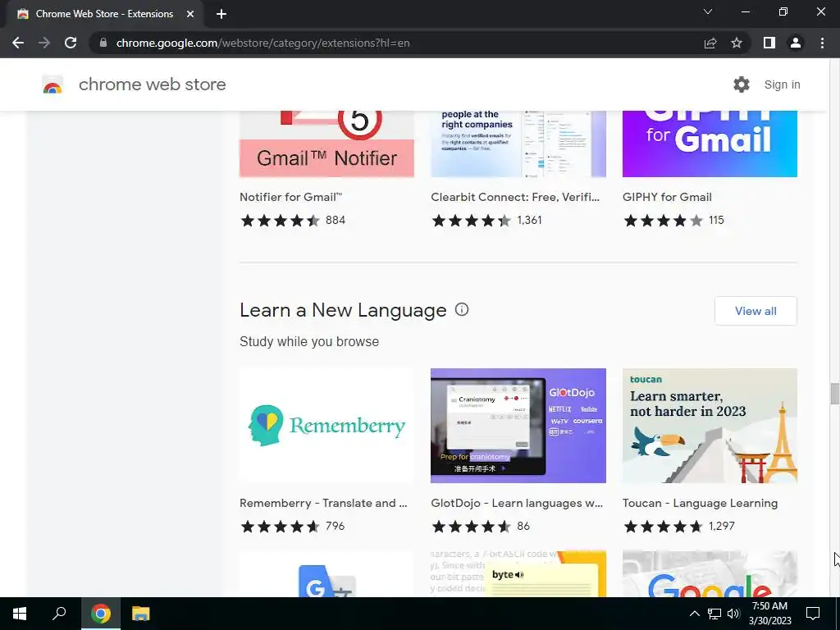The width and height of the screenshot is (840, 630).
Task: Open Rememberry - Translate and ... title
Action: point(323,503)
